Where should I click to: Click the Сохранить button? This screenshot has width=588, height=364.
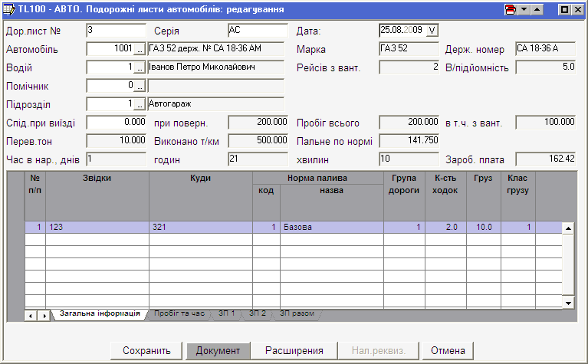tap(146, 350)
